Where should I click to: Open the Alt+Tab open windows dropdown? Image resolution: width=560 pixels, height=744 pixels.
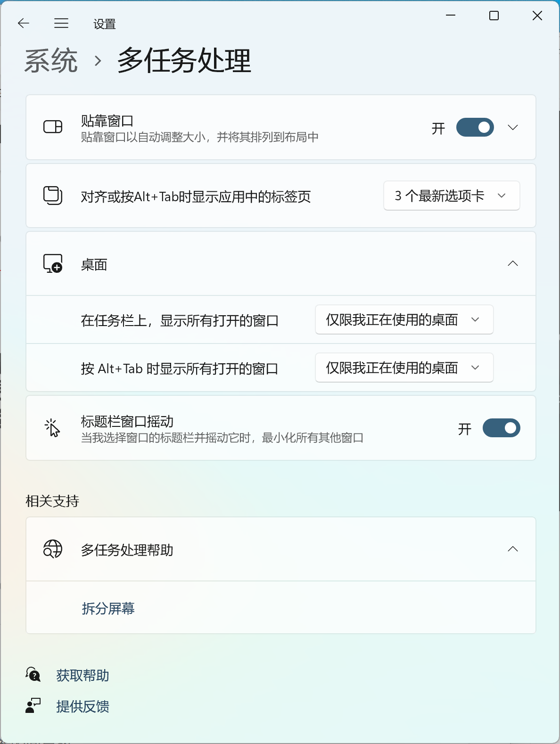click(x=404, y=368)
